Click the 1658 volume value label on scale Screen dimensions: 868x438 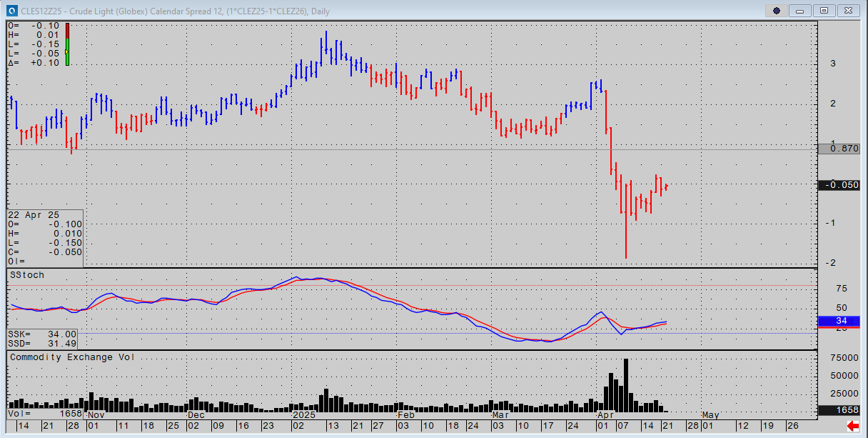[839, 410]
